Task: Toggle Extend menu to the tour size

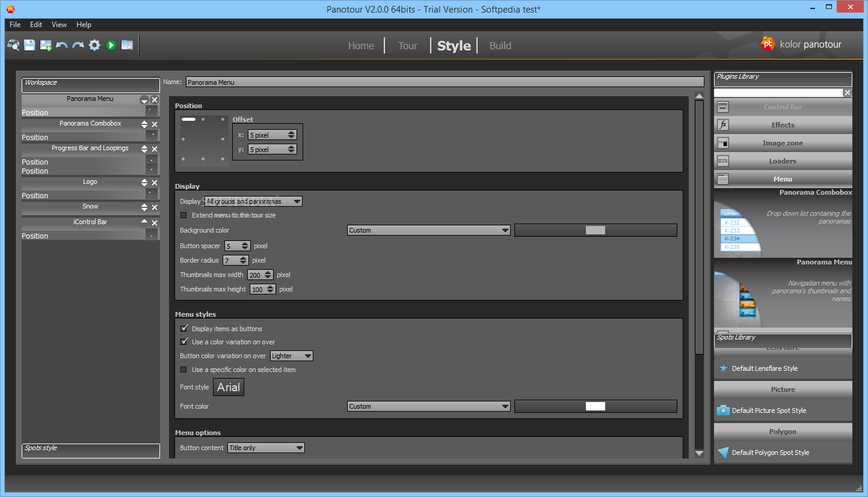Action: (x=184, y=215)
